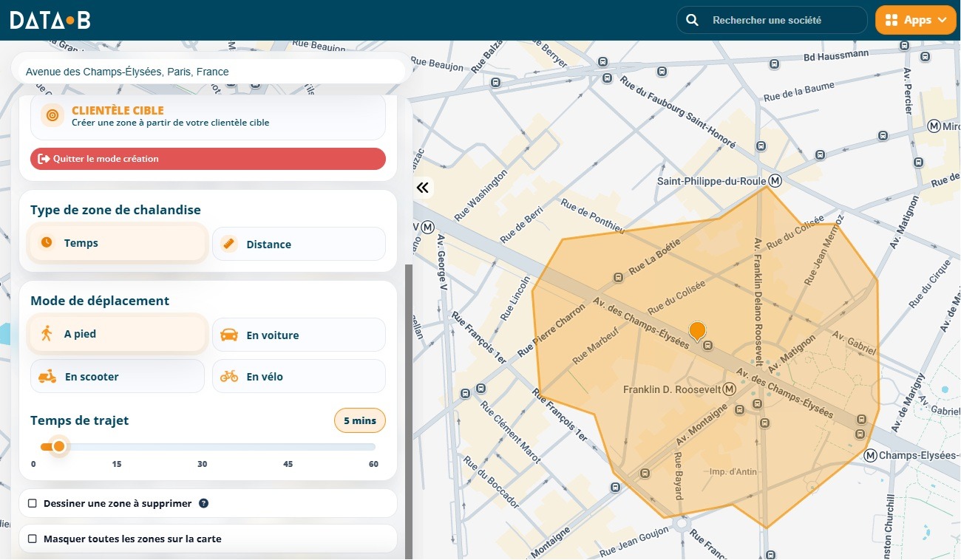Image resolution: width=961 pixels, height=560 pixels.
Task: Click the Champs-Elysées metro station icon
Action: 870,455
